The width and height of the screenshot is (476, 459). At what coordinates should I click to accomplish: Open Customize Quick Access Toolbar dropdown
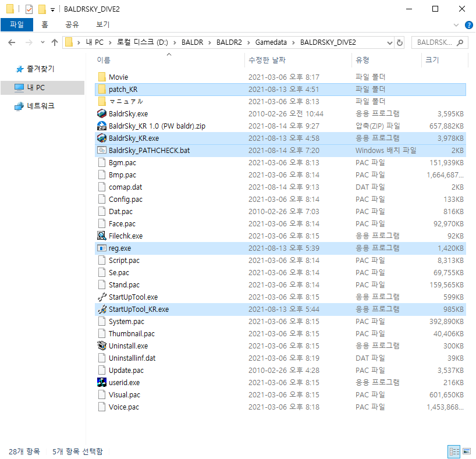pos(52,10)
